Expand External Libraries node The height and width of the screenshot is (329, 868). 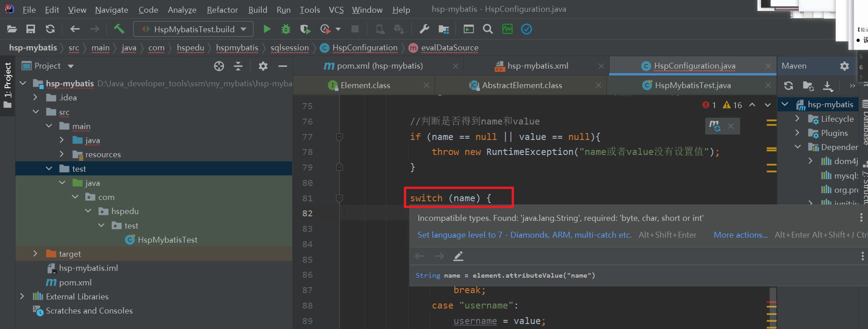22,296
